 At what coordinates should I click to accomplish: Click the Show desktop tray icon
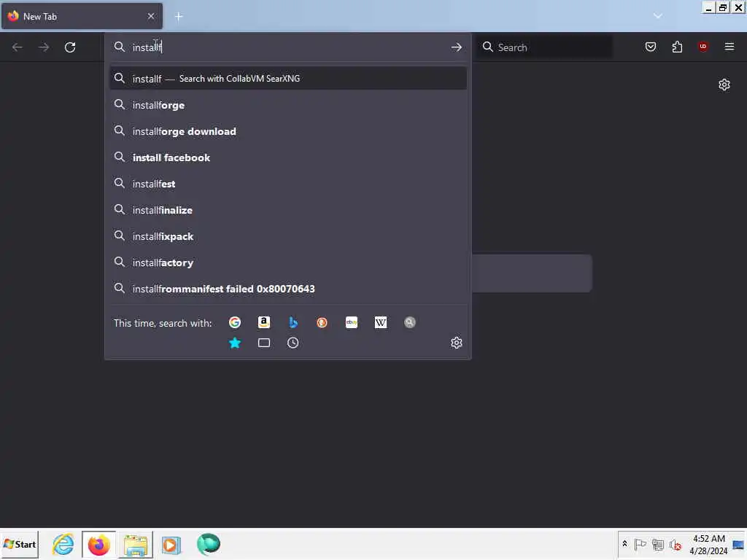click(x=739, y=544)
